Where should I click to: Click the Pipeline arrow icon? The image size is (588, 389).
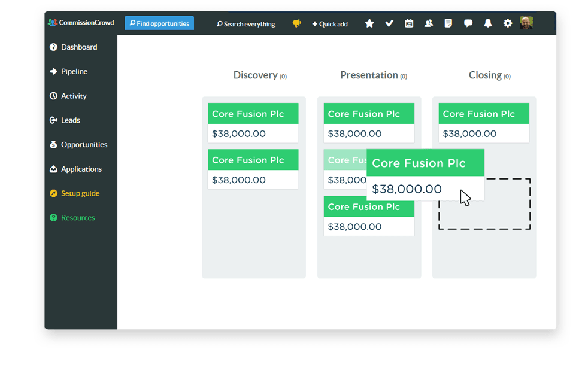tap(54, 71)
